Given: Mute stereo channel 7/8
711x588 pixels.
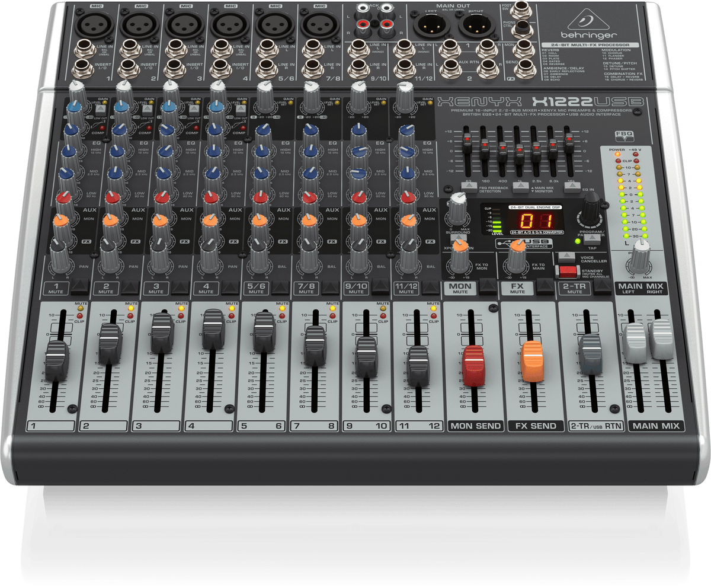Looking at the screenshot, I should pos(331,287).
